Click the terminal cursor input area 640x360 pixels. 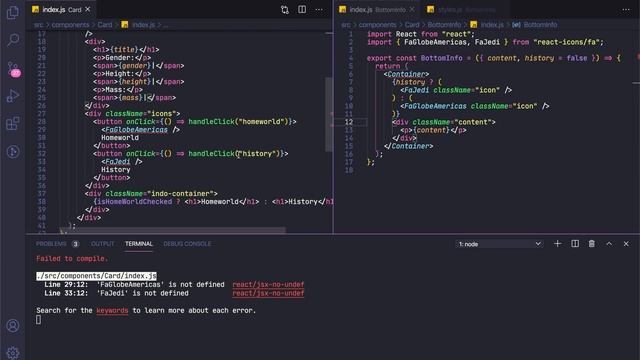38,320
